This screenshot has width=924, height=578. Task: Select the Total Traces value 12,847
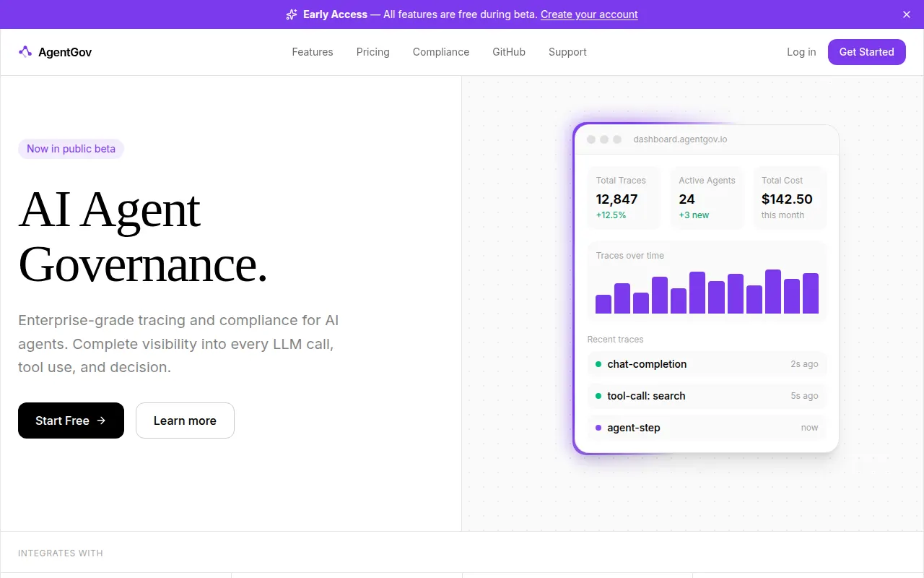click(x=616, y=199)
